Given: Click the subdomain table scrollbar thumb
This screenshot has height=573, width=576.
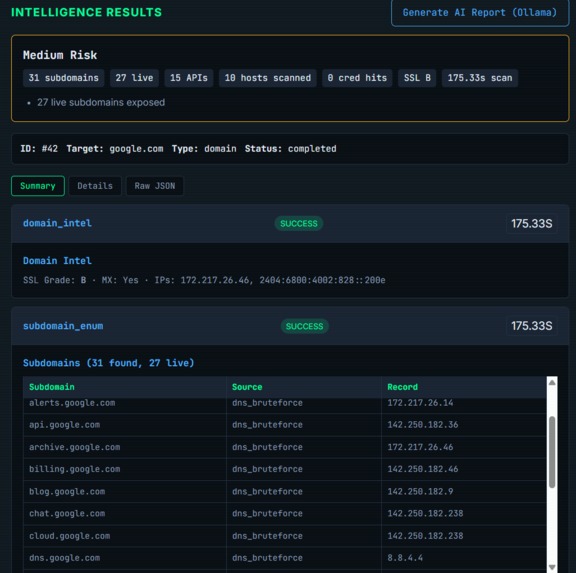Looking at the screenshot, I should coord(552,452).
